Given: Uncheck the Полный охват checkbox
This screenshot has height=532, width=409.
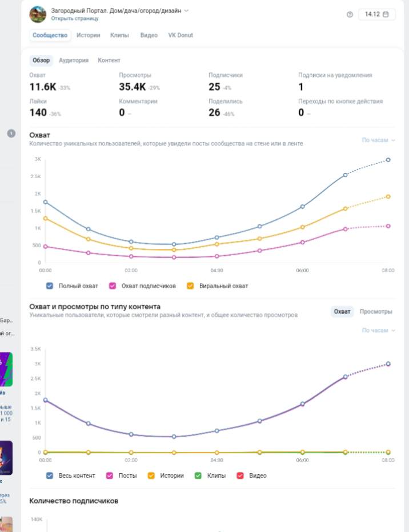Looking at the screenshot, I should [50, 285].
